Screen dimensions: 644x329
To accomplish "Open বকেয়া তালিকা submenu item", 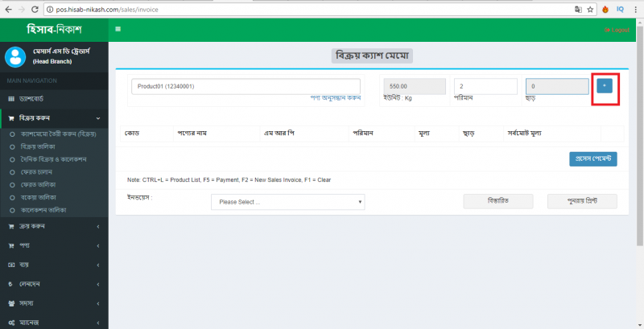I will click(38, 197).
